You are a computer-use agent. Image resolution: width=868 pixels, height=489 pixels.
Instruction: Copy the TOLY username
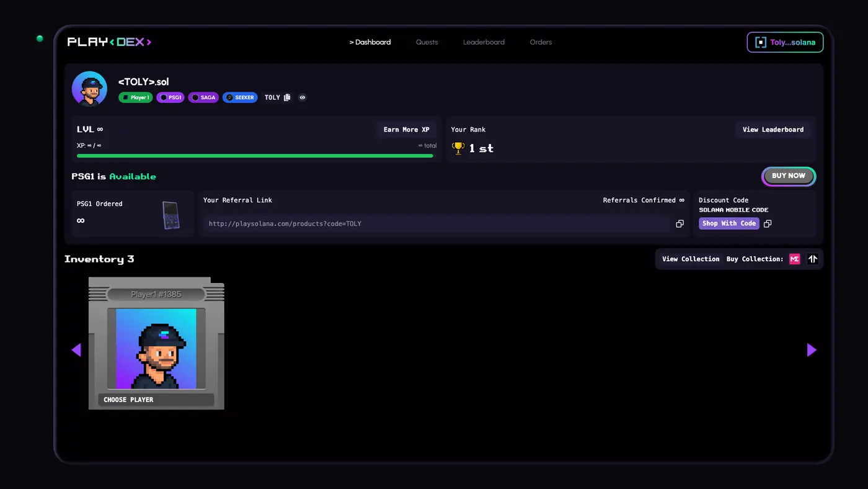286,97
